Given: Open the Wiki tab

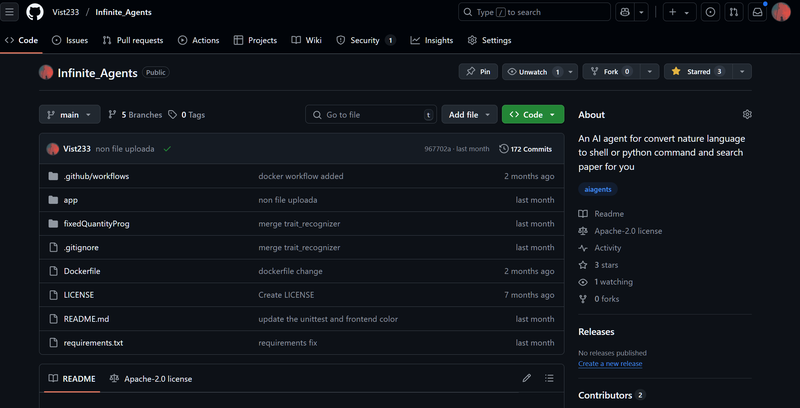Looking at the screenshot, I should click(307, 40).
